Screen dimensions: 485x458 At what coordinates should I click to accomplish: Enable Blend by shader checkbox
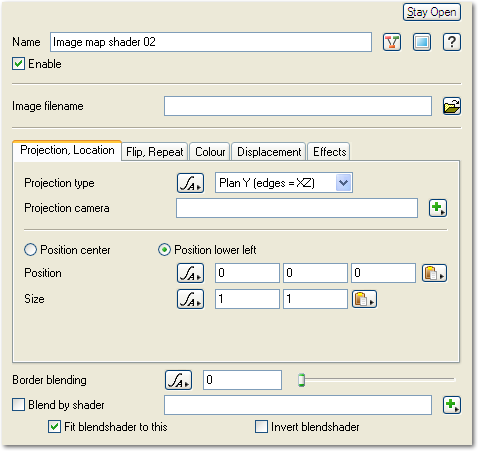pos(18,405)
